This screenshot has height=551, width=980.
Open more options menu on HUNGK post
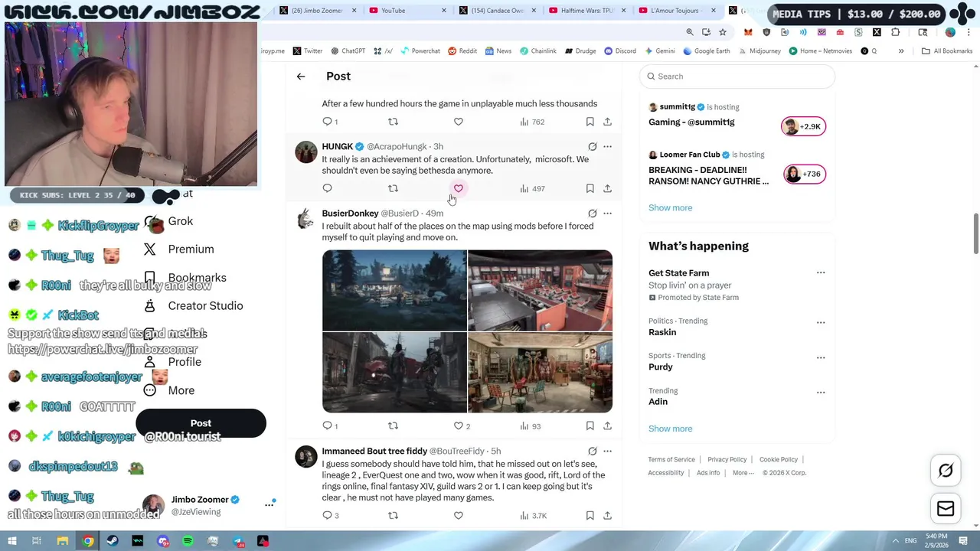(607, 146)
